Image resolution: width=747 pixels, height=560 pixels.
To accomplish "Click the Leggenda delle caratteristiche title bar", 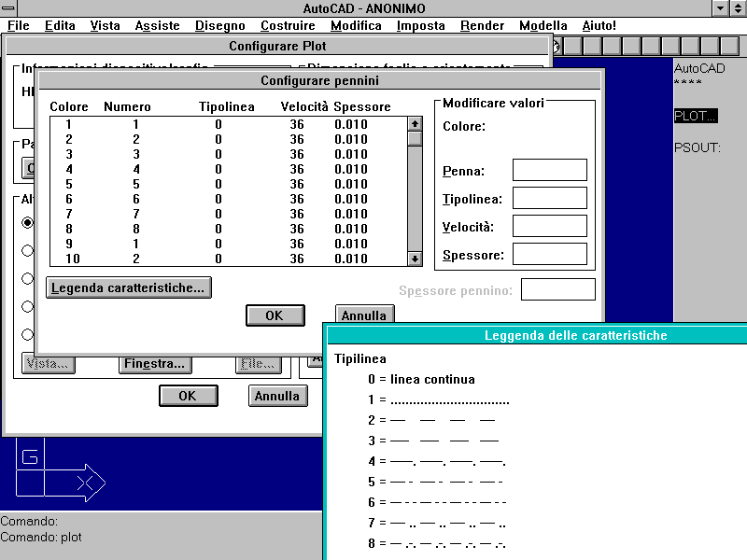I will point(538,335).
